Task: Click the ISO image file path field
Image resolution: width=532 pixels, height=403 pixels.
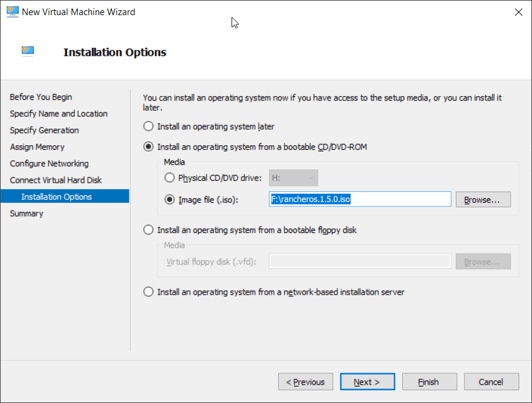Action: (360, 199)
